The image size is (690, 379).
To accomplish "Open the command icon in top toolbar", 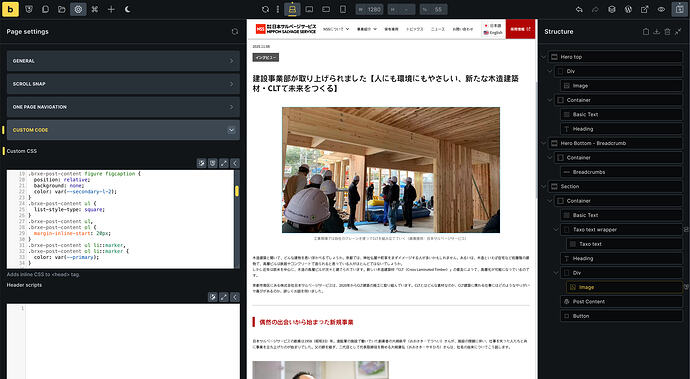I will 95,9.
